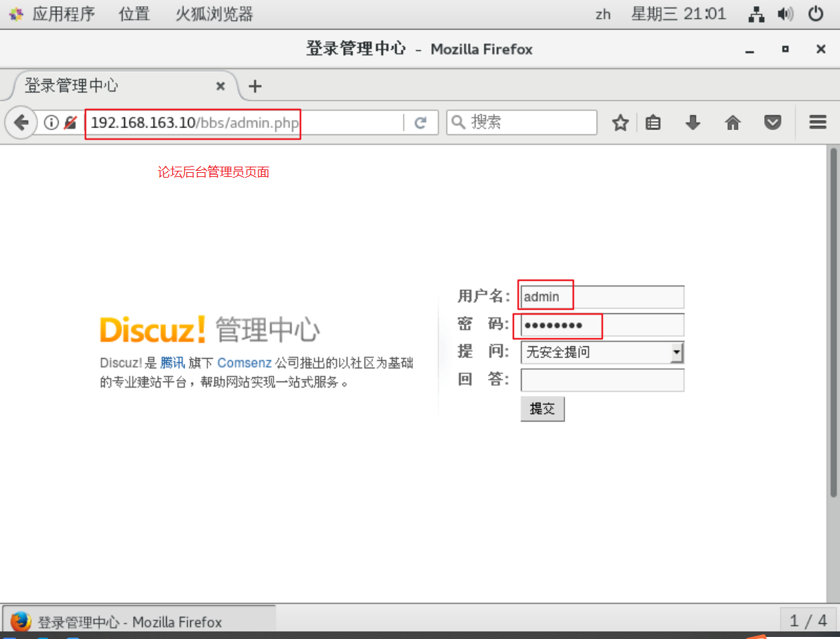This screenshot has height=639, width=840.
Task: Click the insecure connection crossed-lock icon
Action: [x=70, y=123]
